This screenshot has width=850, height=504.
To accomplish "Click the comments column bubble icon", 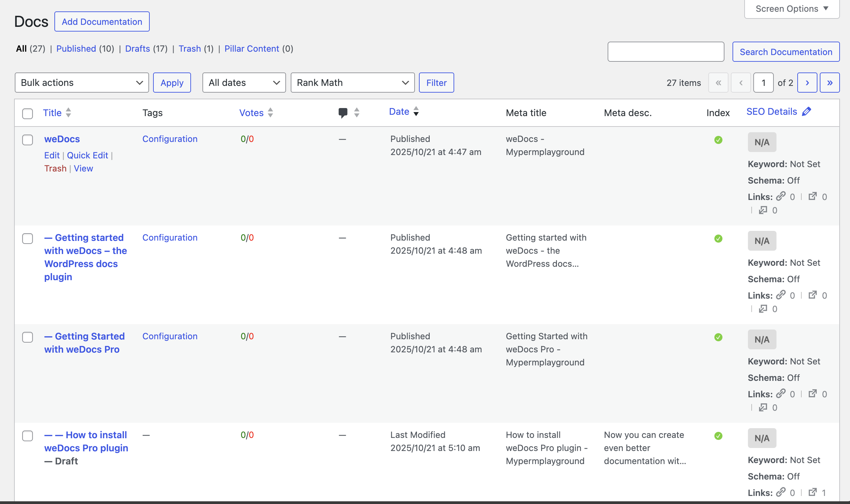I will pos(343,112).
